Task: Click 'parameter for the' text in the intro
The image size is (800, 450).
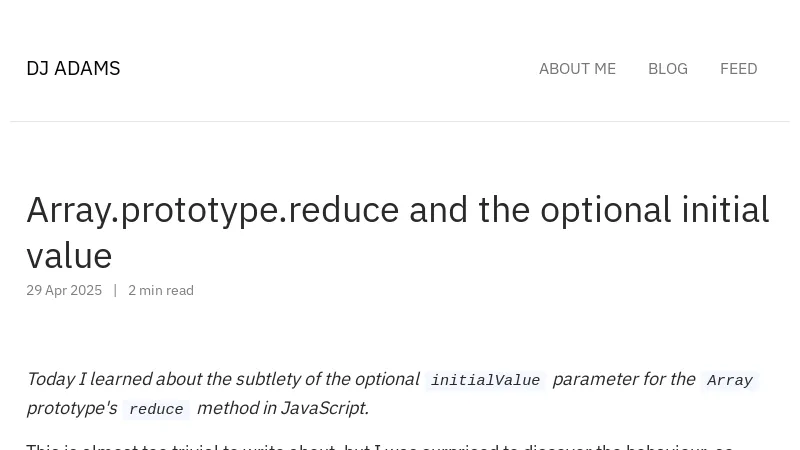Action: click(623, 379)
